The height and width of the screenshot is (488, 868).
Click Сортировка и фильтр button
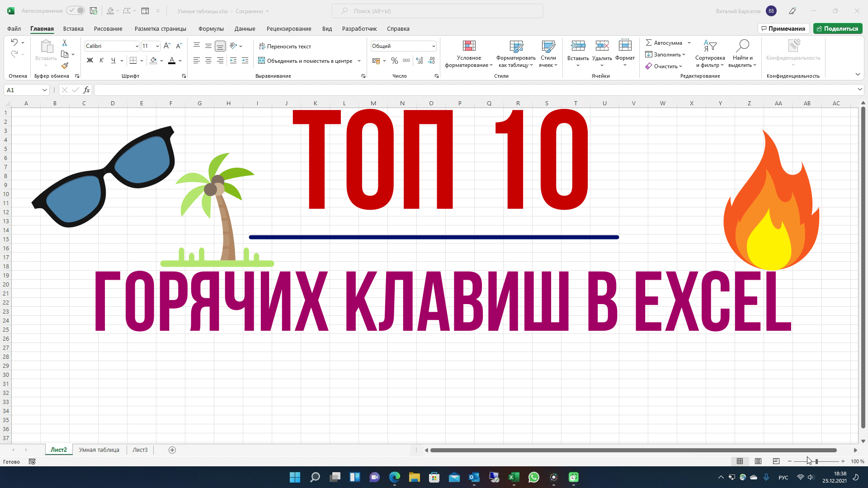710,54
